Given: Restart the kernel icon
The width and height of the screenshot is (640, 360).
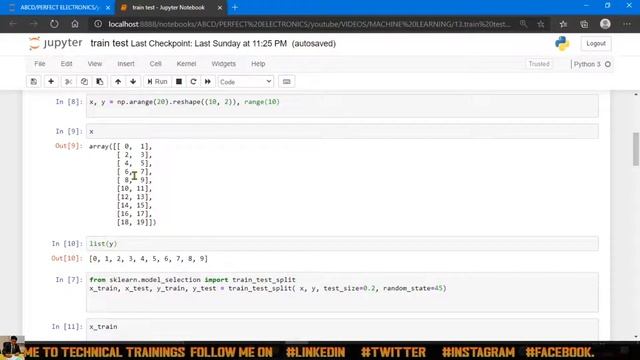Looking at the screenshot, I should pos(193,82).
